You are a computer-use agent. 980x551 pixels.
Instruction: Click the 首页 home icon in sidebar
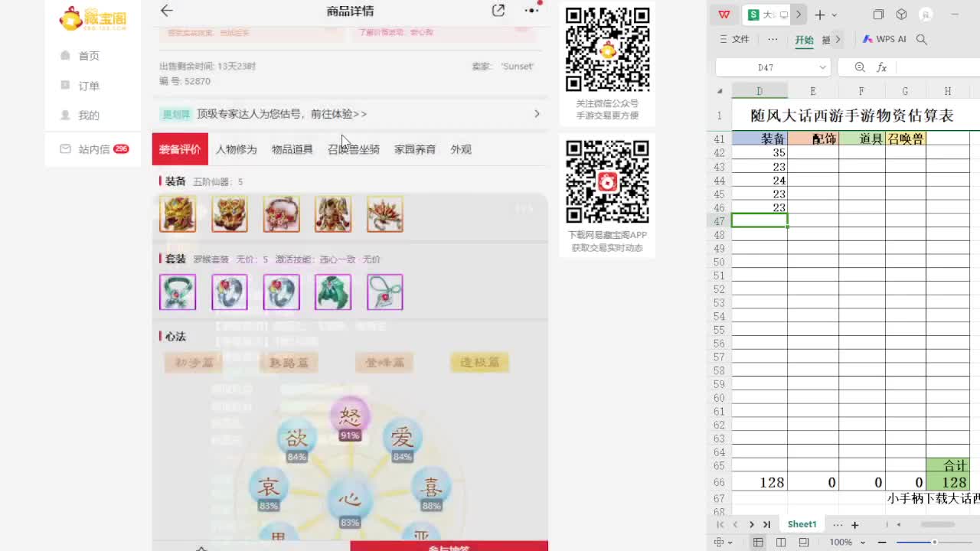[x=66, y=54]
